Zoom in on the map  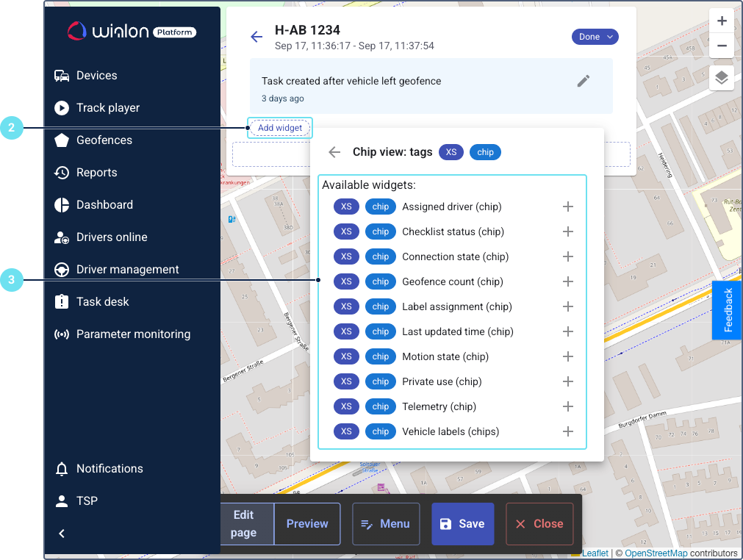[x=721, y=21]
